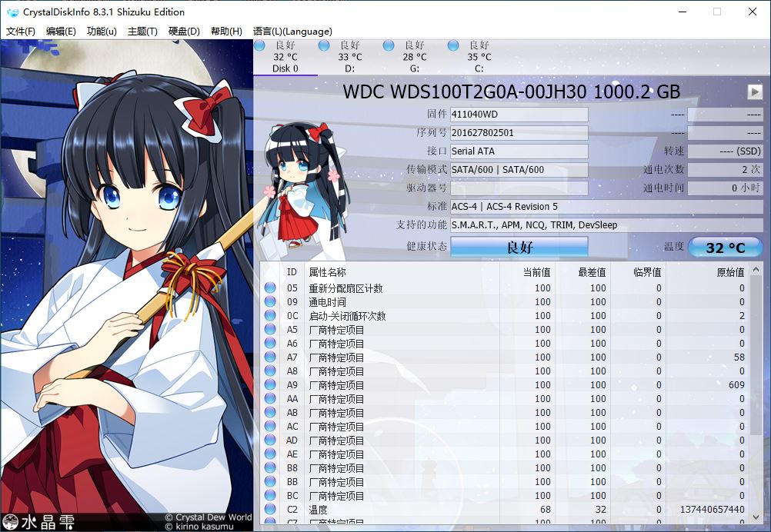Screen dimensions: 771x532
Task: Switch to the D: drive tab
Action: (x=349, y=57)
